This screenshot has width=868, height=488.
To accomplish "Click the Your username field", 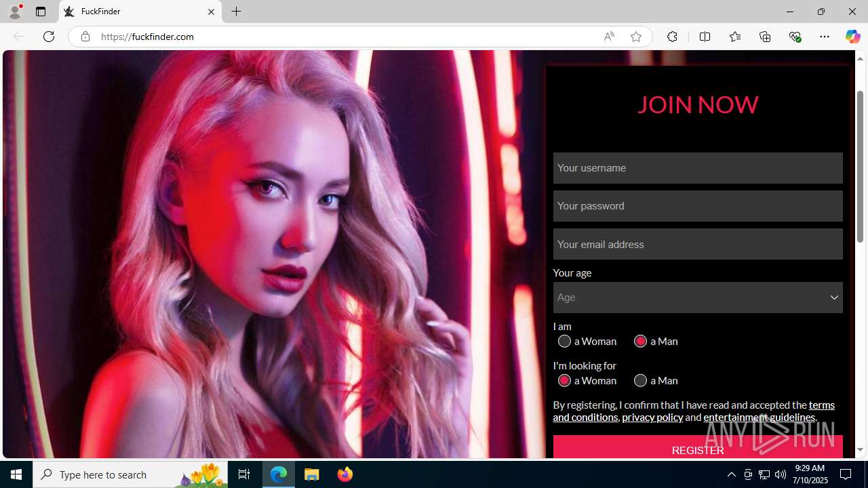I will 698,168.
